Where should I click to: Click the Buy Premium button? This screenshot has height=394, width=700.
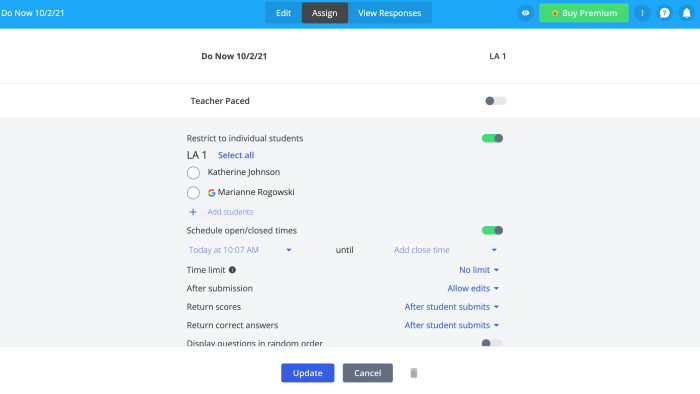tap(584, 13)
